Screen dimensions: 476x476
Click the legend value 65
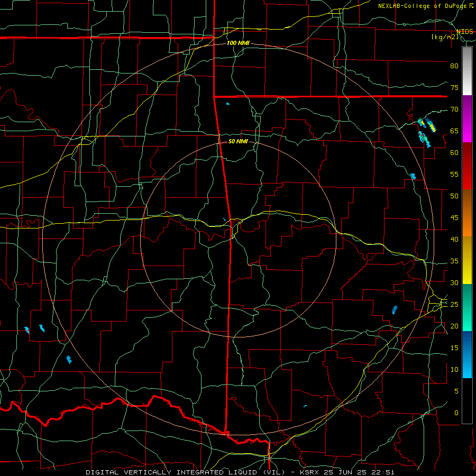(454, 131)
